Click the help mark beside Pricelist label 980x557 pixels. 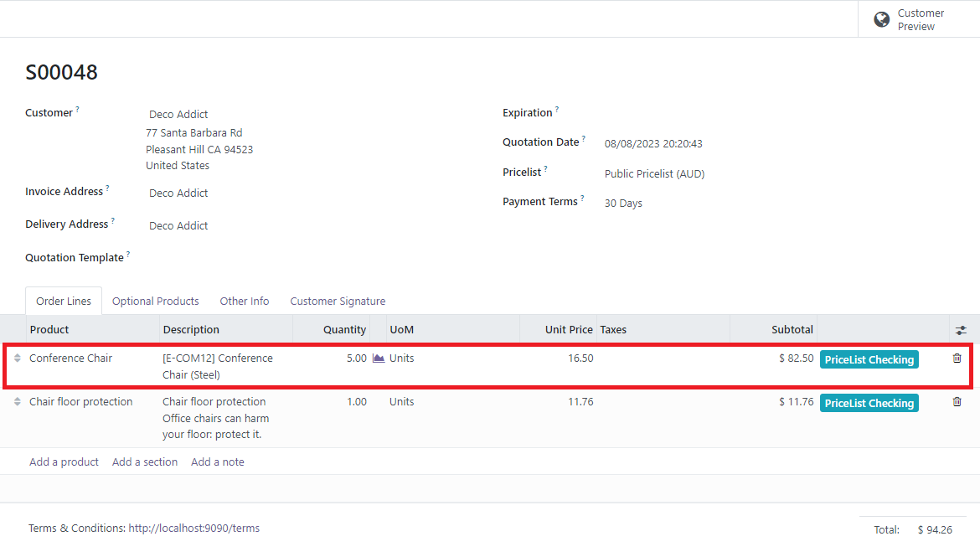[546, 169]
